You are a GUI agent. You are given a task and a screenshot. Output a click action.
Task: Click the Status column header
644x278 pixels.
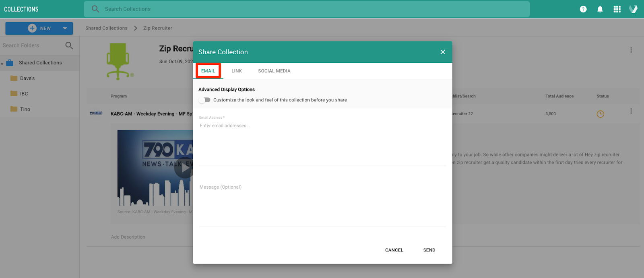(603, 96)
